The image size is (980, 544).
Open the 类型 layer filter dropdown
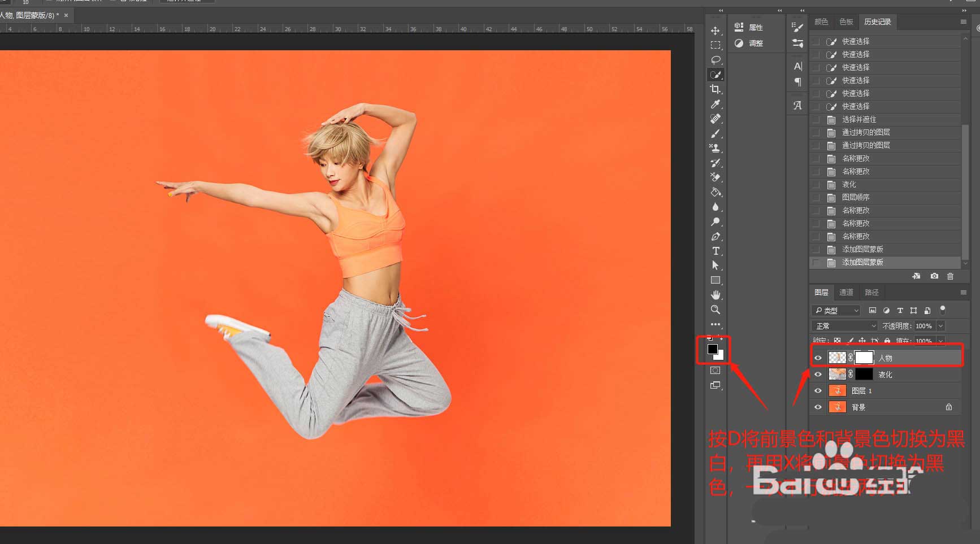[836, 311]
